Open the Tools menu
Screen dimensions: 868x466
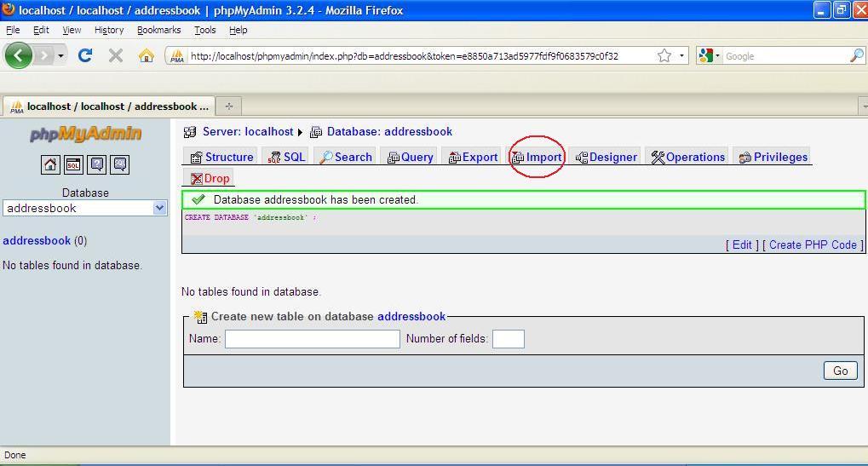click(204, 30)
